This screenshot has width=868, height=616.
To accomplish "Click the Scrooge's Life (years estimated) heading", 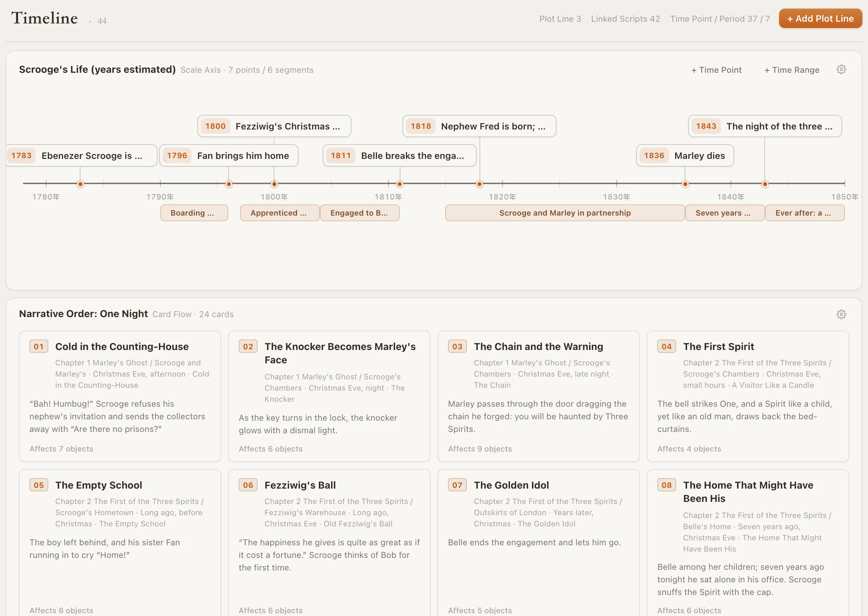I will click(x=97, y=70).
